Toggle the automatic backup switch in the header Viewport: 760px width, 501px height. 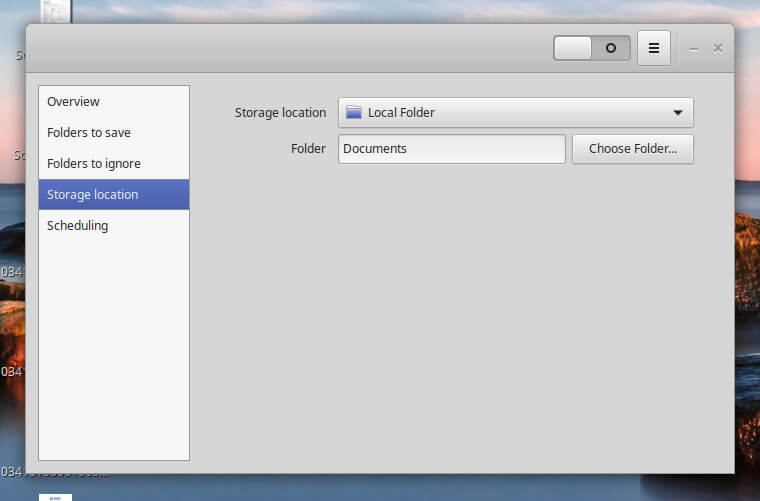coord(592,48)
